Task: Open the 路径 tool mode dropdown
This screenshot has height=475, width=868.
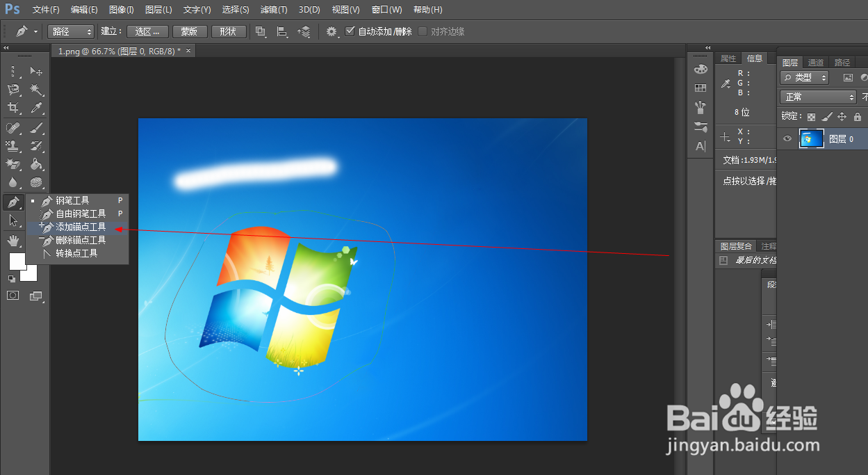Action: pyautogui.click(x=71, y=31)
